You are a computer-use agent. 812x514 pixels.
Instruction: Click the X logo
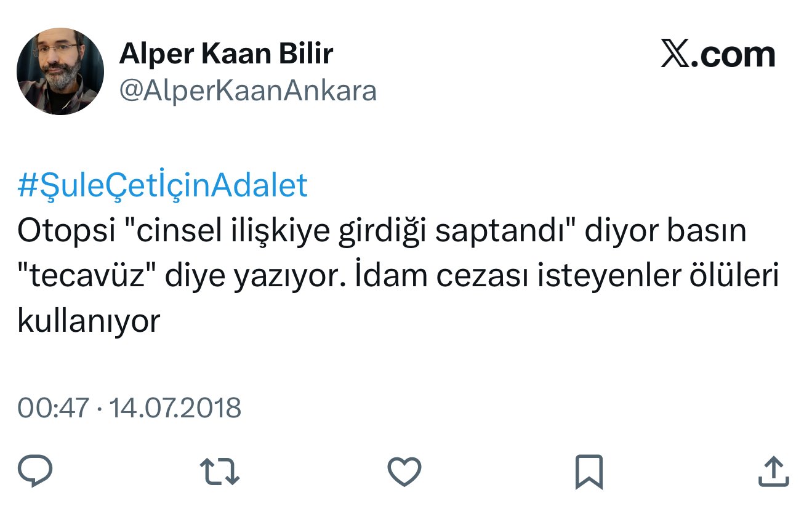675,55
